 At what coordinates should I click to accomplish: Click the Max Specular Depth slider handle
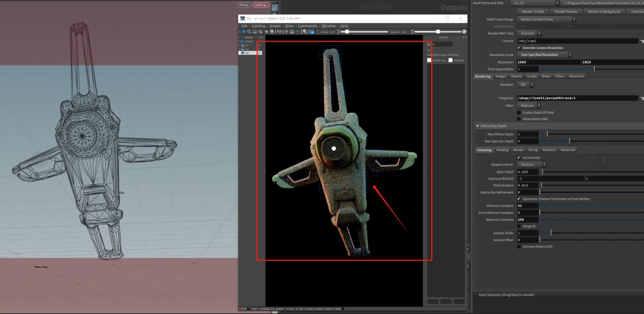point(569,141)
